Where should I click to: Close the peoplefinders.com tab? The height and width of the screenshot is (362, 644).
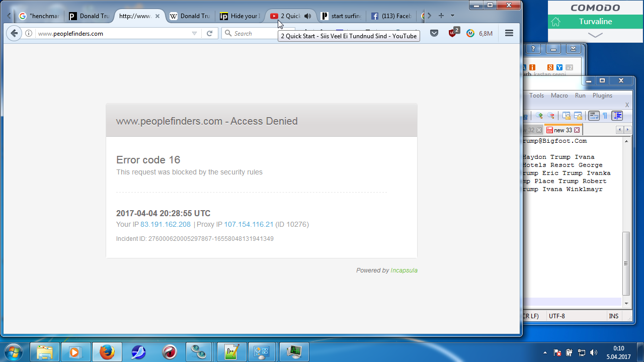157,16
